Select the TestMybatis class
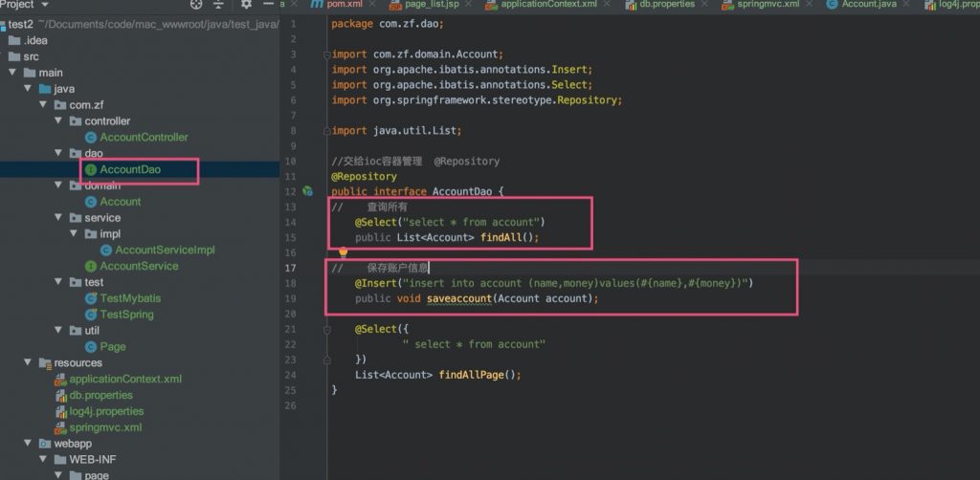This screenshot has height=480, width=980. 130,298
